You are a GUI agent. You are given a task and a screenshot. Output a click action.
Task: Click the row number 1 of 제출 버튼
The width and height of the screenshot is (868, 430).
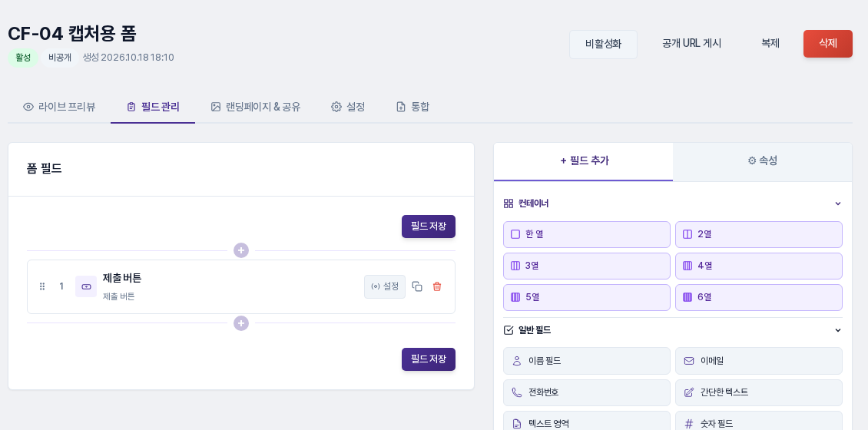click(61, 286)
